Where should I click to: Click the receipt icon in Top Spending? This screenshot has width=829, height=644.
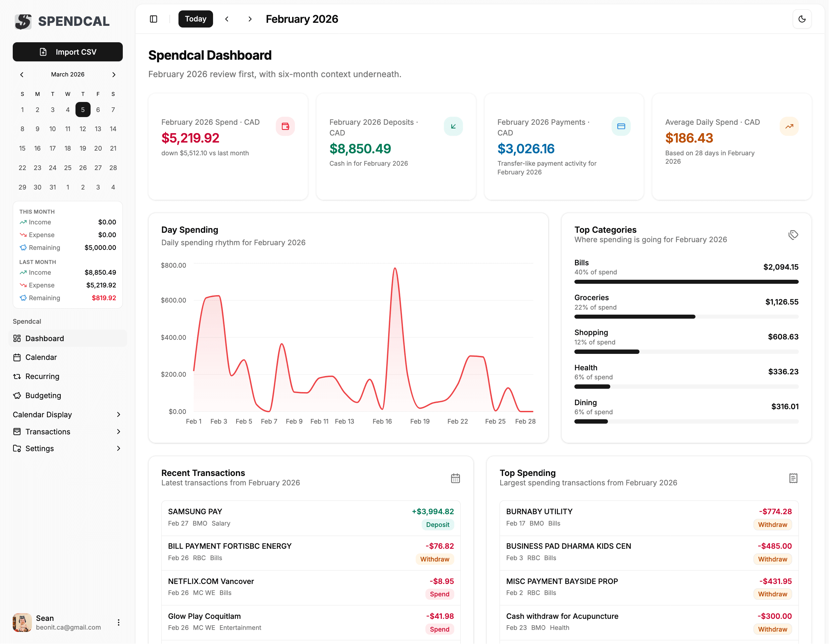click(793, 478)
